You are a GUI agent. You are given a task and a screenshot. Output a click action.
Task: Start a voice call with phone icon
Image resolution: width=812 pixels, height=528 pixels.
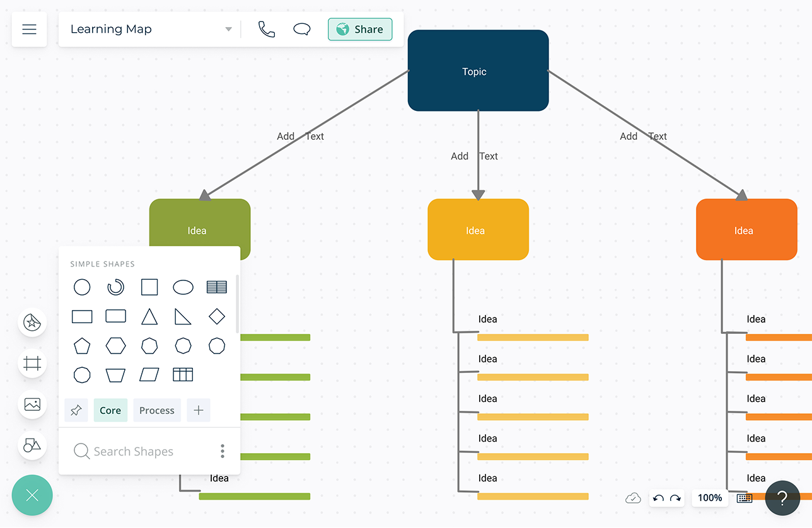tap(267, 29)
